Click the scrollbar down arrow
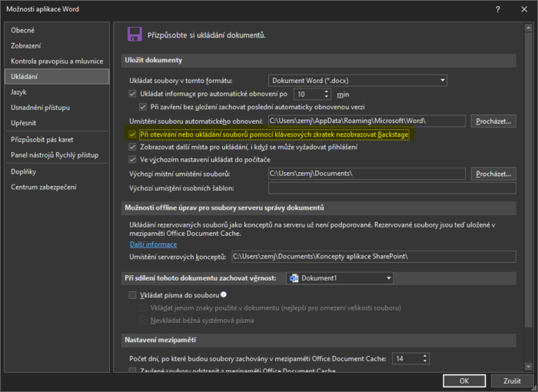Viewport: 538px width, 392px height. pyautogui.click(x=529, y=367)
